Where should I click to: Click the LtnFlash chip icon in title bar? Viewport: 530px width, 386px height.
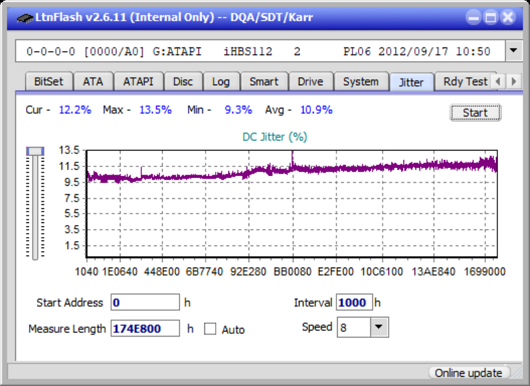coord(25,17)
